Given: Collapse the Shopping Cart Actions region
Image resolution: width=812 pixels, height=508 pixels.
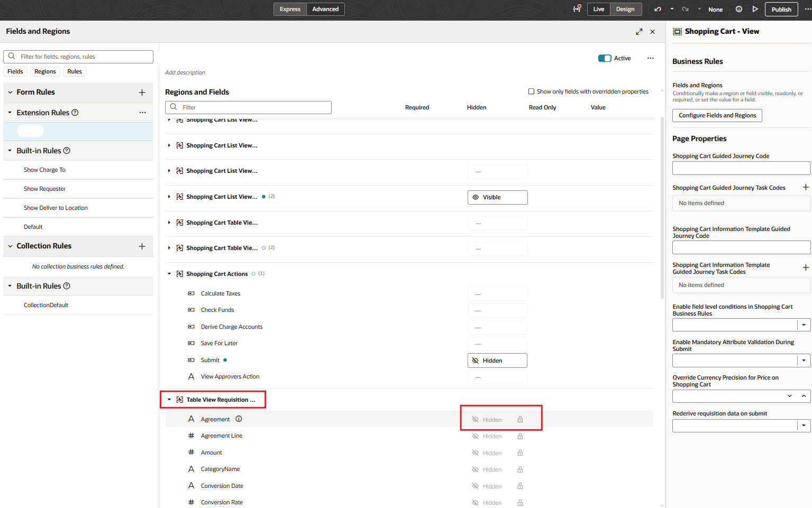Looking at the screenshot, I should [169, 274].
